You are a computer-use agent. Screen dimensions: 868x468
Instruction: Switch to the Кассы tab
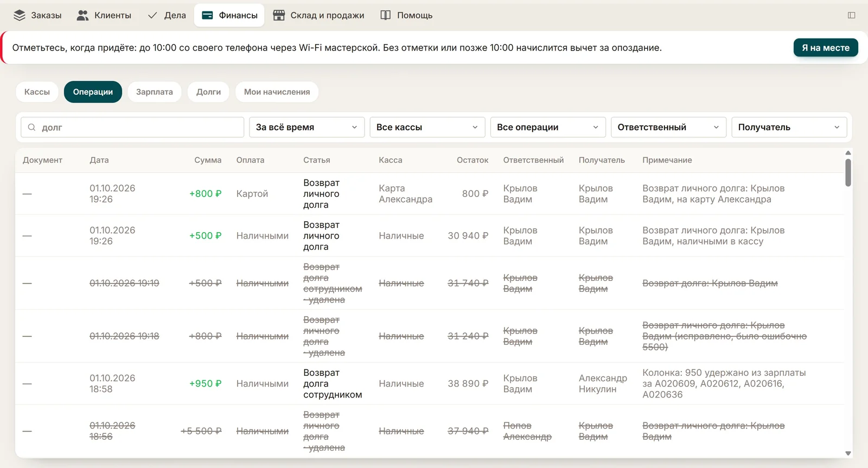(x=37, y=92)
